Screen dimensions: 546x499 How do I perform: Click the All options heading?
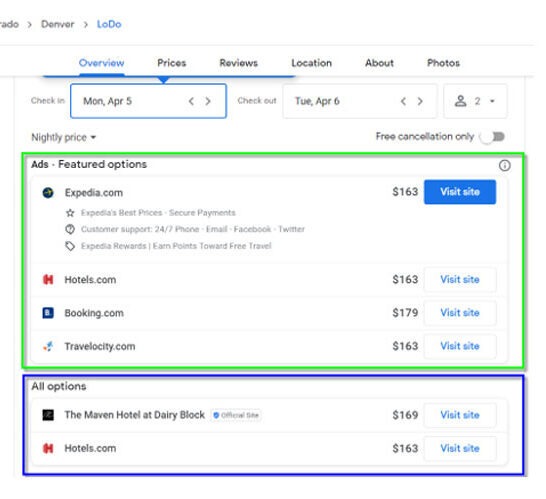59,386
